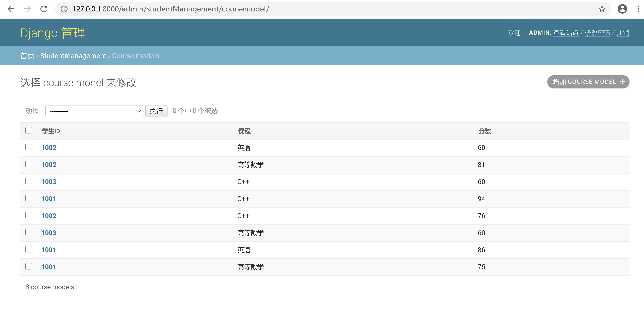This screenshot has width=644, height=318.
Task: Reload the page with refresh icon
Action: 44,9
